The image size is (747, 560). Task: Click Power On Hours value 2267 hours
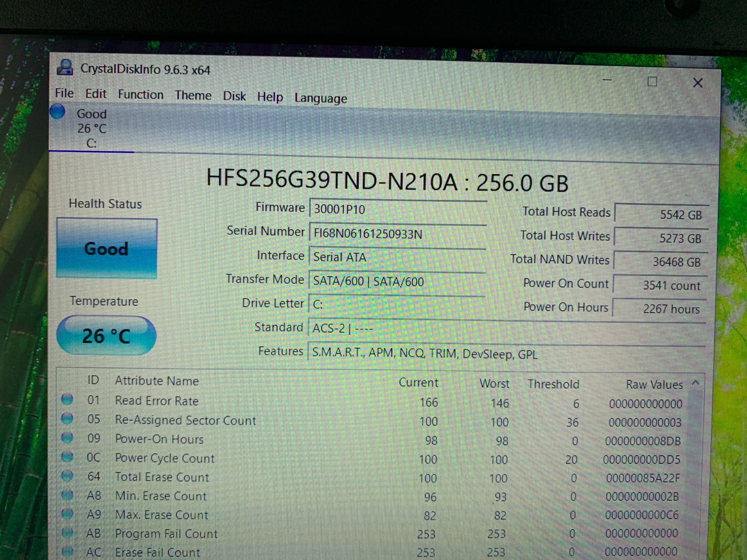point(660,308)
